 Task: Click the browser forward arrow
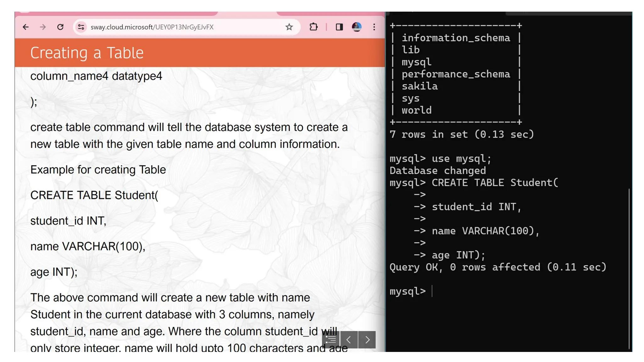pos(43,27)
